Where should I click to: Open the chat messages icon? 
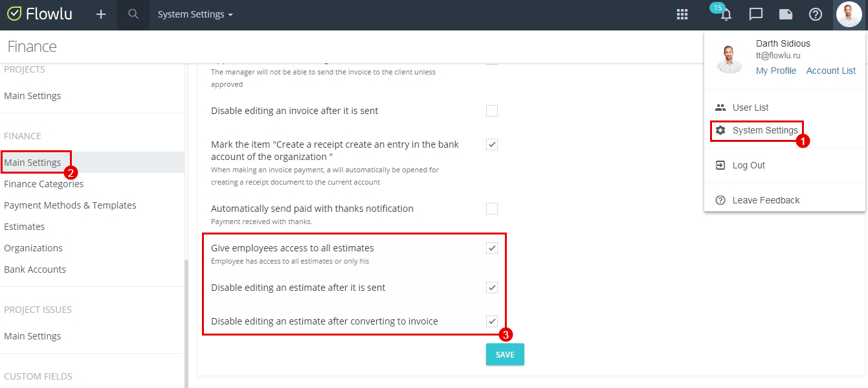click(x=755, y=14)
